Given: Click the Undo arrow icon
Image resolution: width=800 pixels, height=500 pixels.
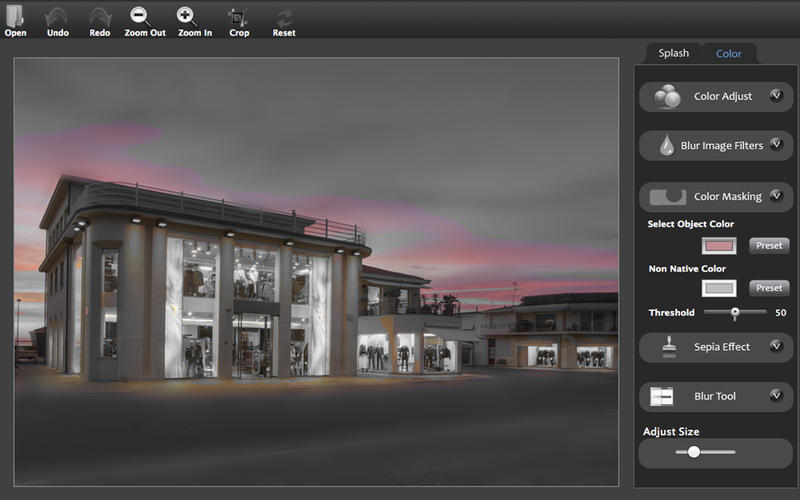Looking at the screenshot, I should [58, 16].
